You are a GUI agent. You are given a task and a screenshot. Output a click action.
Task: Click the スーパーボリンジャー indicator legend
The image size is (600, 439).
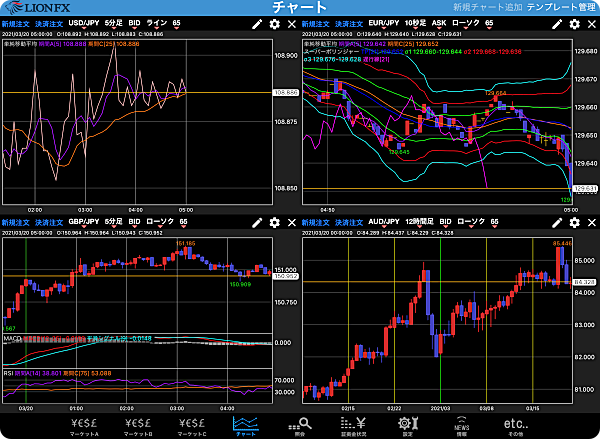pyautogui.click(x=331, y=51)
